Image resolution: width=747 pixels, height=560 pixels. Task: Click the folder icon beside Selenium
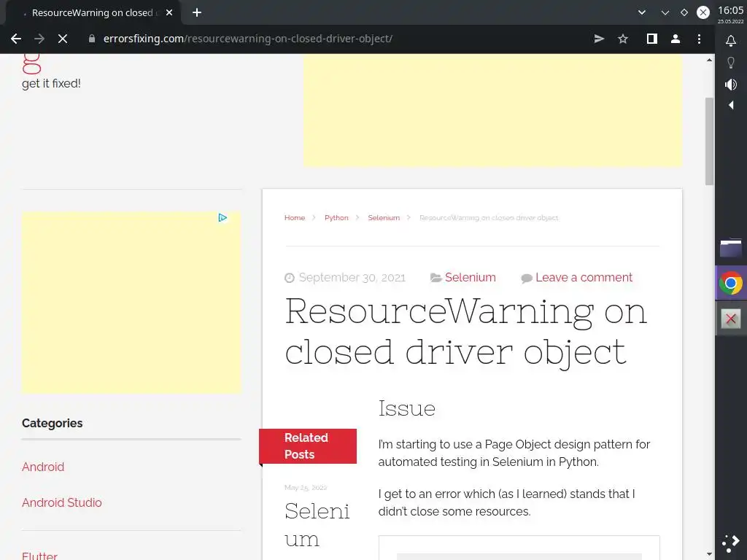pos(436,278)
